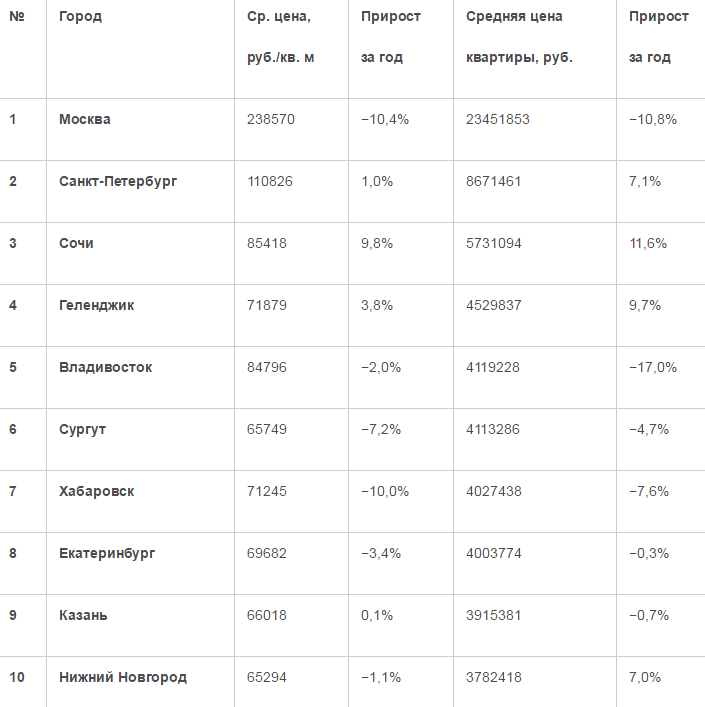Image resolution: width=705 pixels, height=707 pixels.
Task: Select the Владивосток cell
Action: pyautogui.click(x=105, y=367)
